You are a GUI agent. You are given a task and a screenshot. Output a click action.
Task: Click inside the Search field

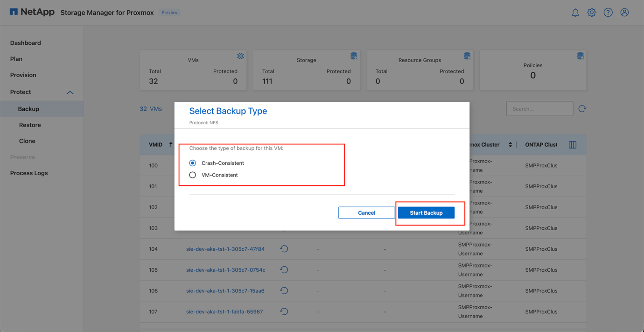click(539, 108)
